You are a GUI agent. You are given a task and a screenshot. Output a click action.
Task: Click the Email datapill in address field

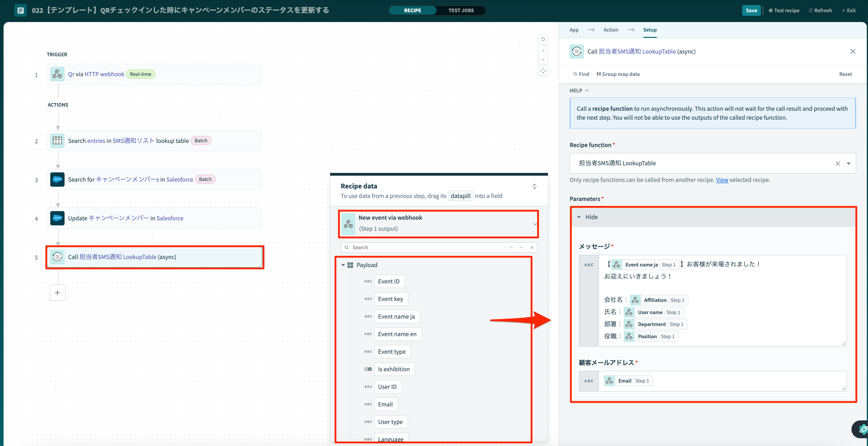point(629,380)
